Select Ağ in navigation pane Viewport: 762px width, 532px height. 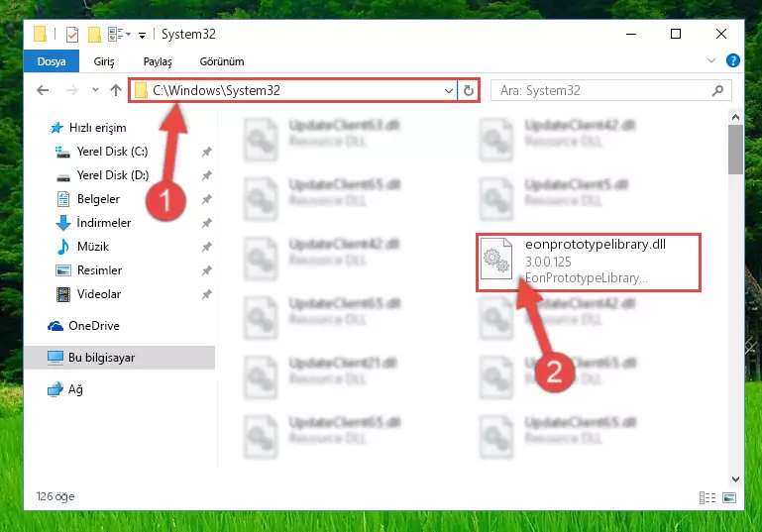pyautogui.click(x=65, y=389)
